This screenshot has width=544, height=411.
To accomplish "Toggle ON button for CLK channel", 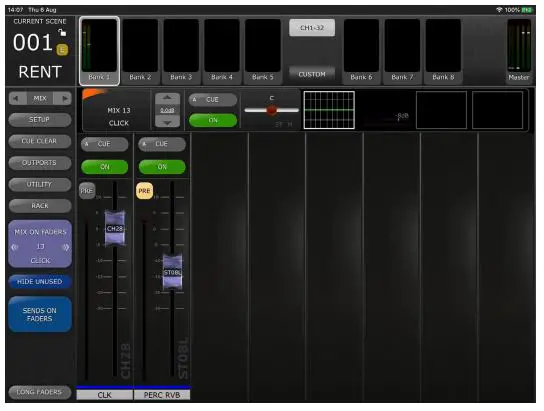I will pos(104,167).
